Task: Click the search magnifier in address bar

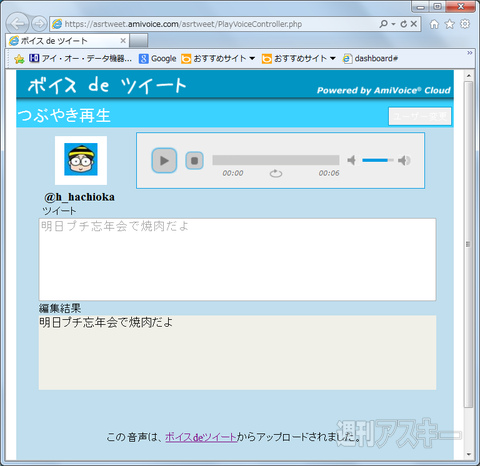Action: point(384,24)
